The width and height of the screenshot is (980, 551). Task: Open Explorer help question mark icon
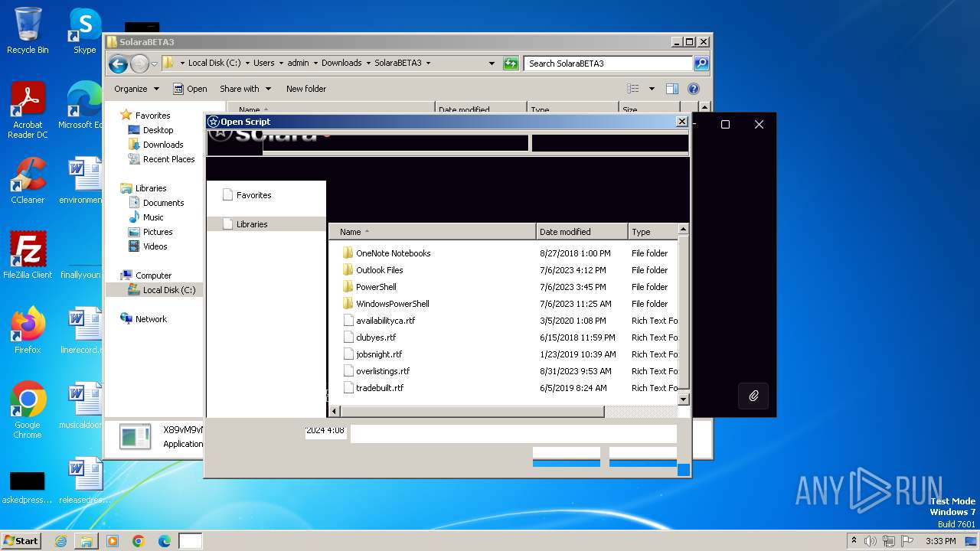tap(694, 89)
